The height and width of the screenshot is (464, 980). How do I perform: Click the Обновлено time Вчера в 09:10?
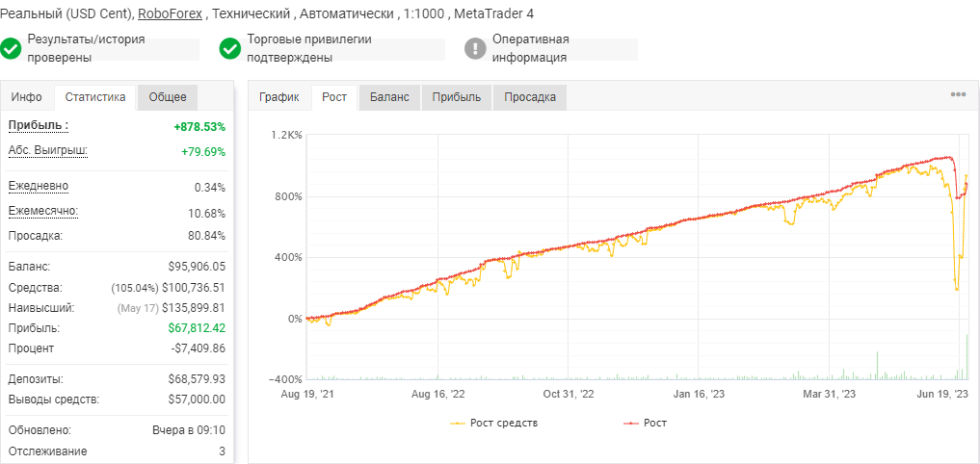(189, 430)
